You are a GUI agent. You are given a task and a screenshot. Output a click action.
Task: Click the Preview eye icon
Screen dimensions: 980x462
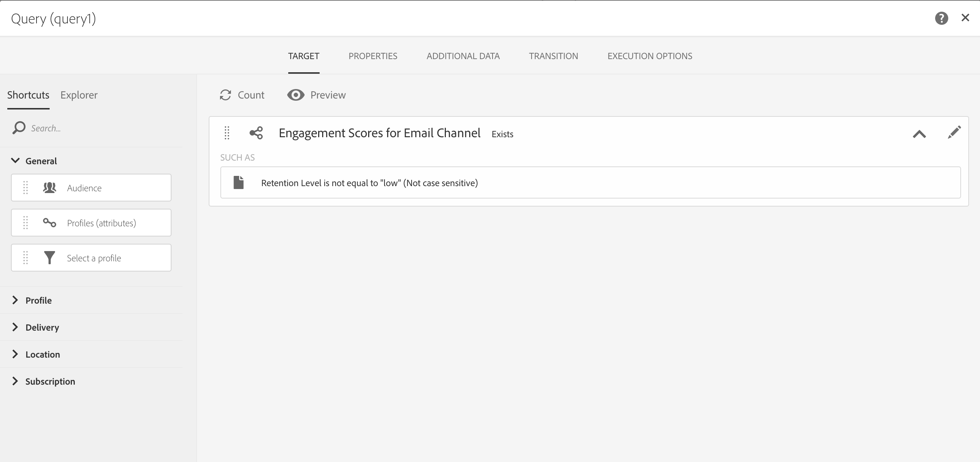point(296,95)
